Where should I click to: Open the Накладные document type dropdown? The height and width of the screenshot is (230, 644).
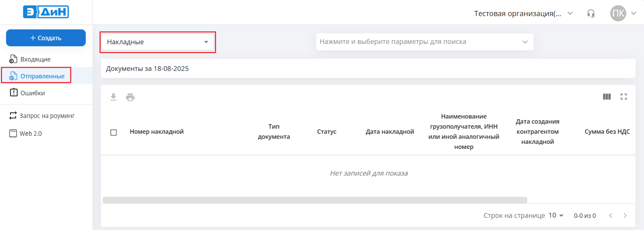157,42
